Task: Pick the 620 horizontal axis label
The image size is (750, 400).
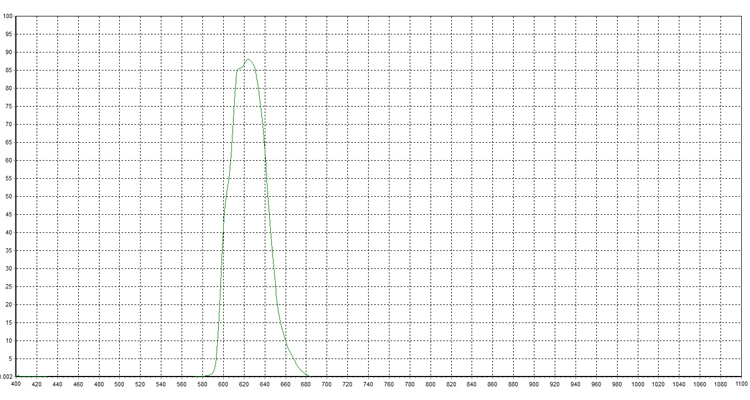Action: click(x=244, y=384)
